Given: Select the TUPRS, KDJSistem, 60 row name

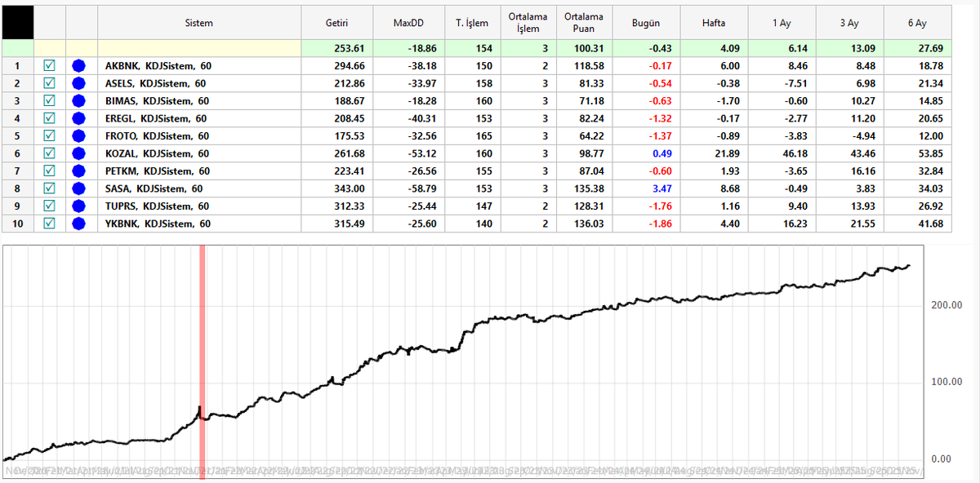Looking at the screenshot, I should point(157,206).
